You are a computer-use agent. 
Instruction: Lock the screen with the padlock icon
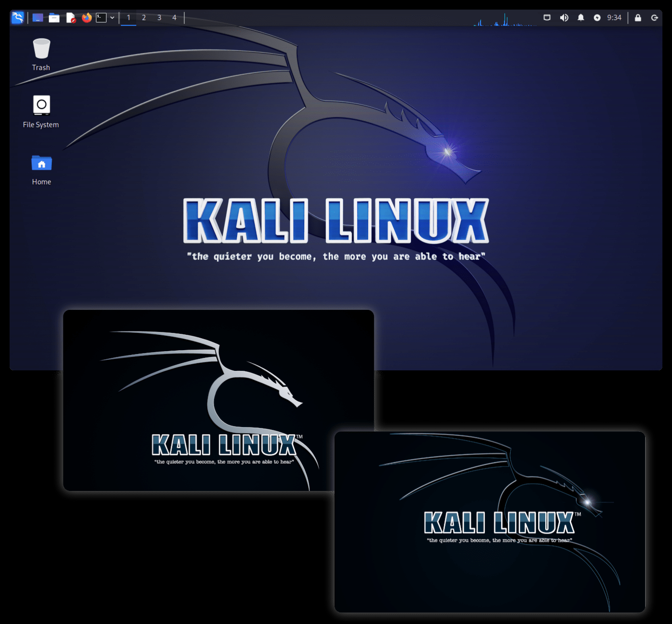(x=637, y=18)
